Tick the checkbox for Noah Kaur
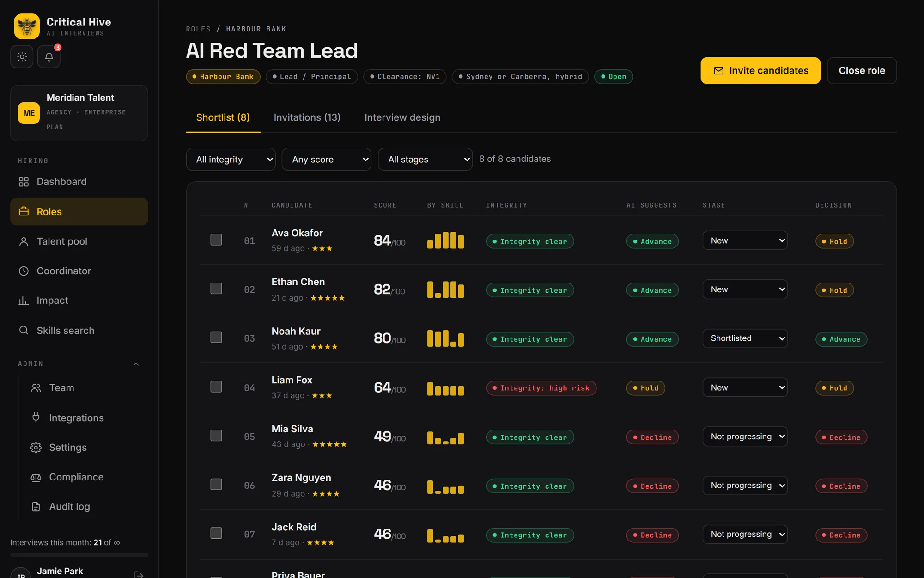This screenshot has width=924, height=578. [216, 338]
